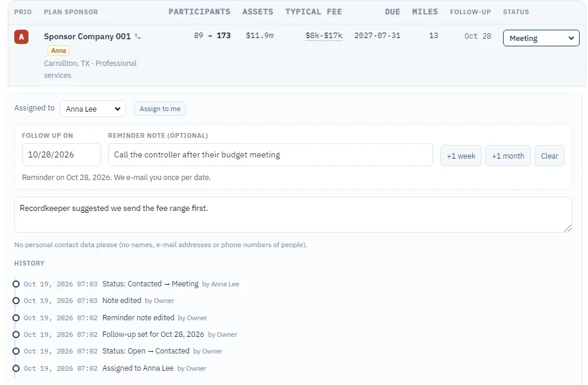Click the Sponsor Company 001 name
This screenshot has height=385, width=588.
[87, 36]
